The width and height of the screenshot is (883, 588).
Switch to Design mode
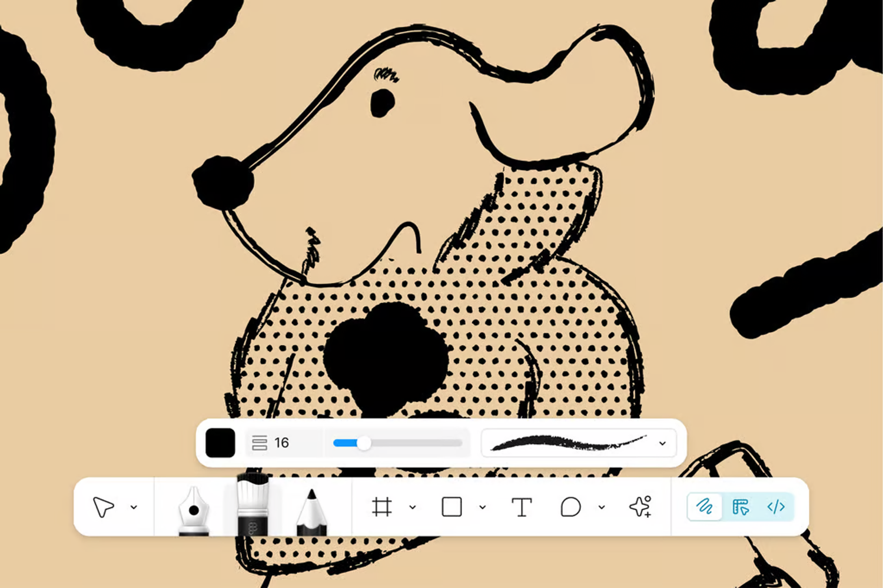point(741,507)
